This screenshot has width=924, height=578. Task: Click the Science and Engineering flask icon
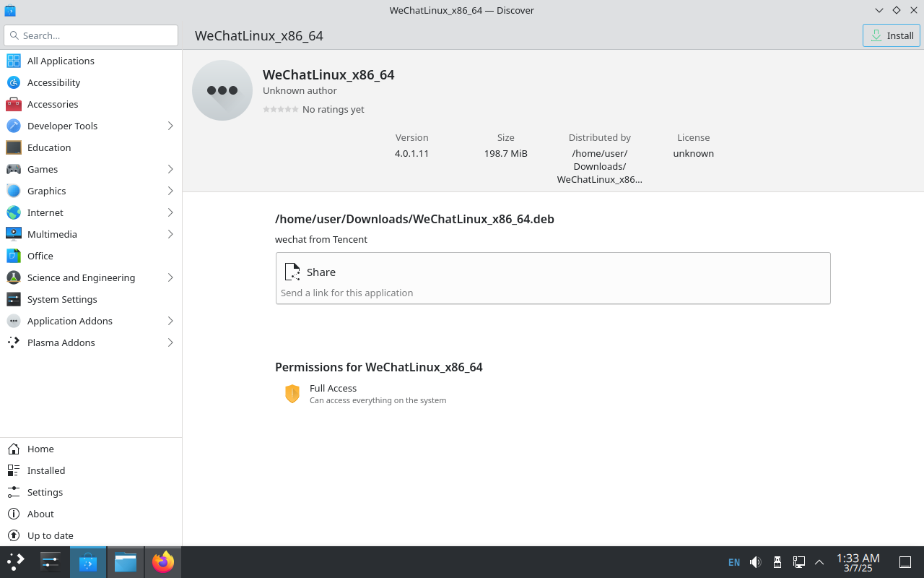point(14,277)
